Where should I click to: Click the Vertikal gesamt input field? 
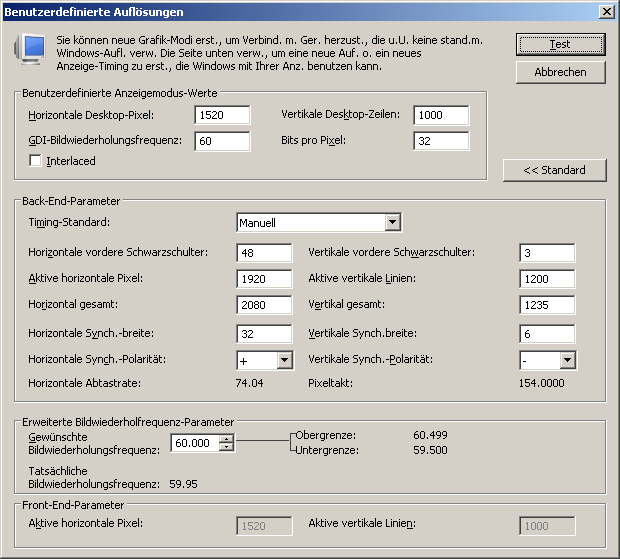point(547,305)
